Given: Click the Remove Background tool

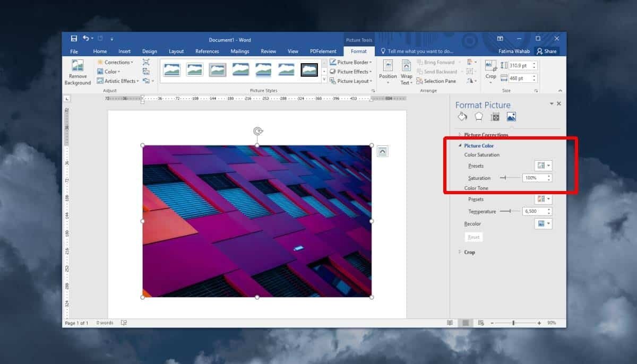Looking at the screenshot, I should tap(78, 72).
